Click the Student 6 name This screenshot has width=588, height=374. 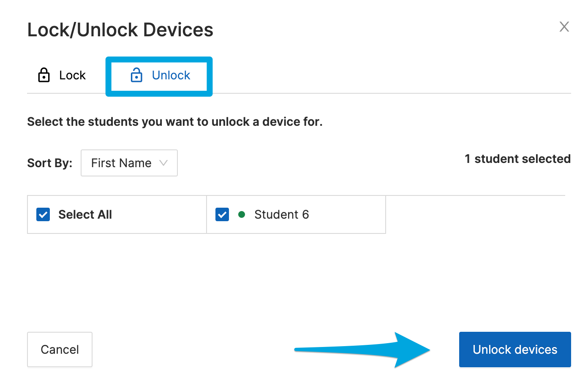(x=281, y=214)
